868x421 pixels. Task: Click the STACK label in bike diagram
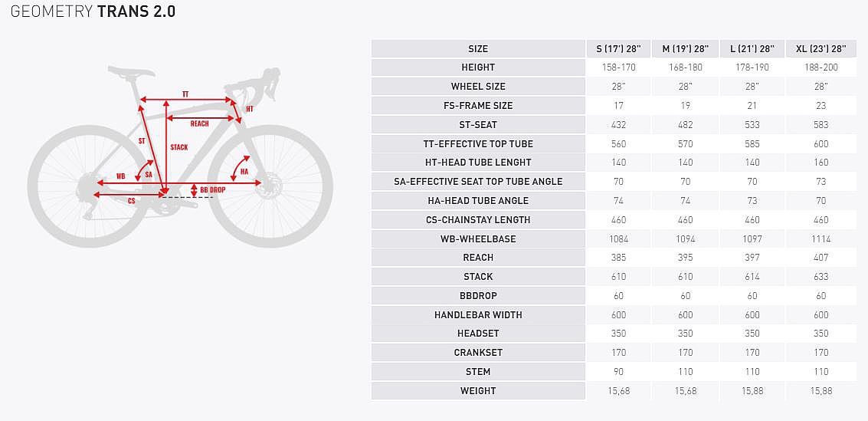tap(179, 147)
